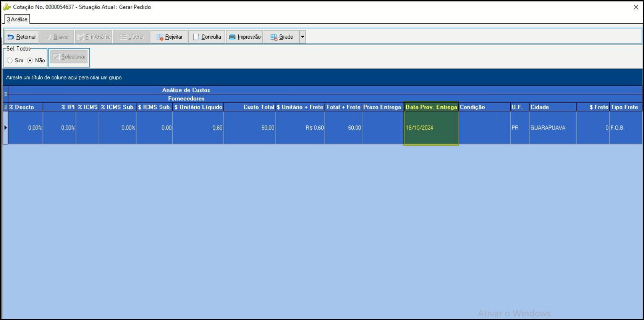Click the Grade grid icon
This screenshot has width=644, height=320.
pyautogui.click(x=274, y=37)
